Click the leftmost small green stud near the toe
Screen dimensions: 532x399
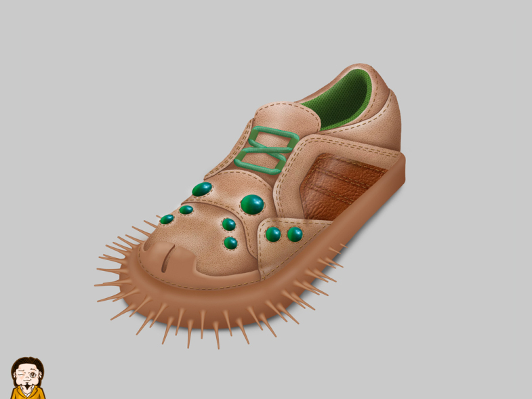click(167, 219)
